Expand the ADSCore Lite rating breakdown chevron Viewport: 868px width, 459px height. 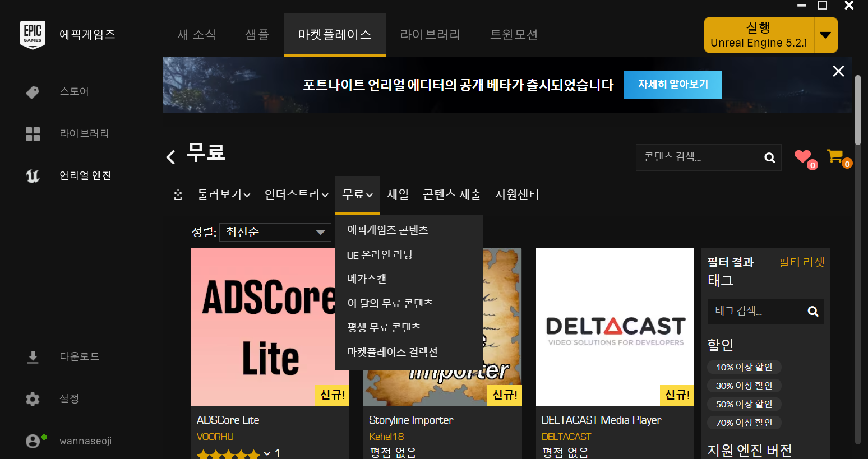[267, 453]
